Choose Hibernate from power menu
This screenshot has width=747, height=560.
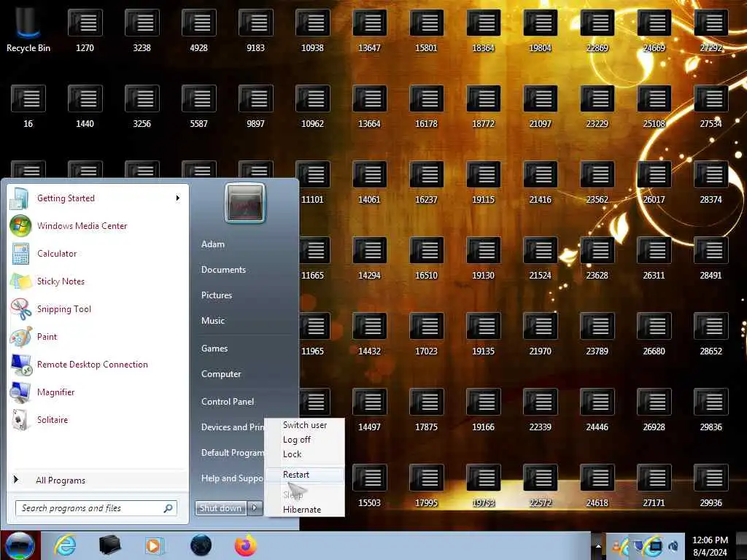tap(305, 509)
